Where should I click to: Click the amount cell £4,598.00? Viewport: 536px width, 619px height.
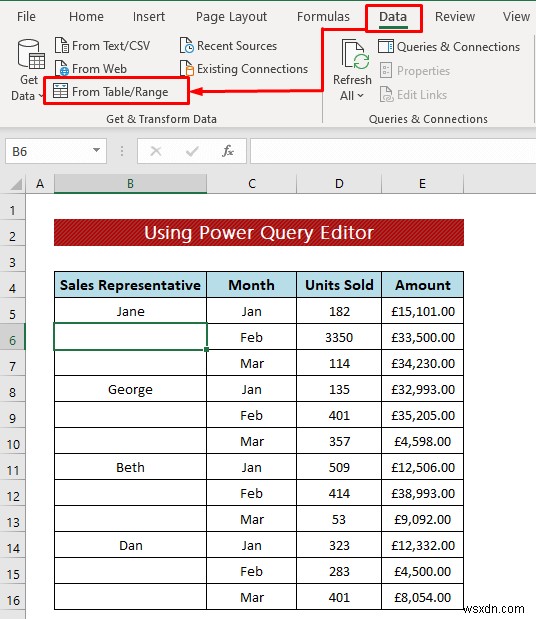[x=423, y=441]
